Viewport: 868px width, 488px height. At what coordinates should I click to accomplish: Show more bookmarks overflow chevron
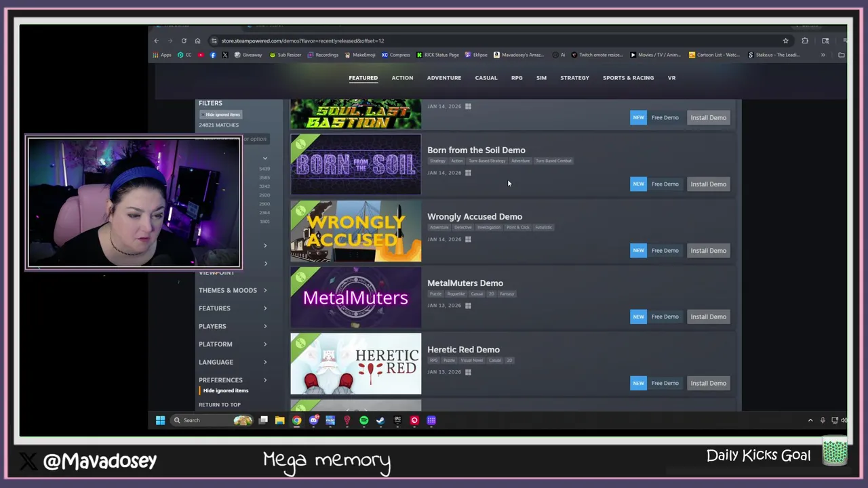coord(823,55)
